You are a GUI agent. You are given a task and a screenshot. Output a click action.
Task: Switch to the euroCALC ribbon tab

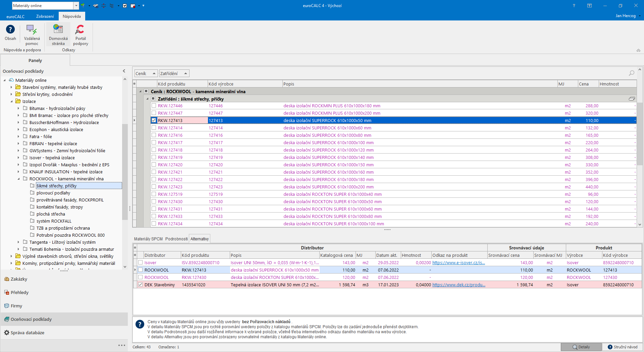[x=15, y=16]
